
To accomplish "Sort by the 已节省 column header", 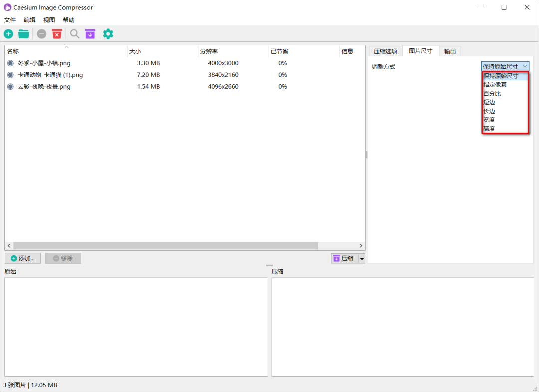I will point(304,51).
